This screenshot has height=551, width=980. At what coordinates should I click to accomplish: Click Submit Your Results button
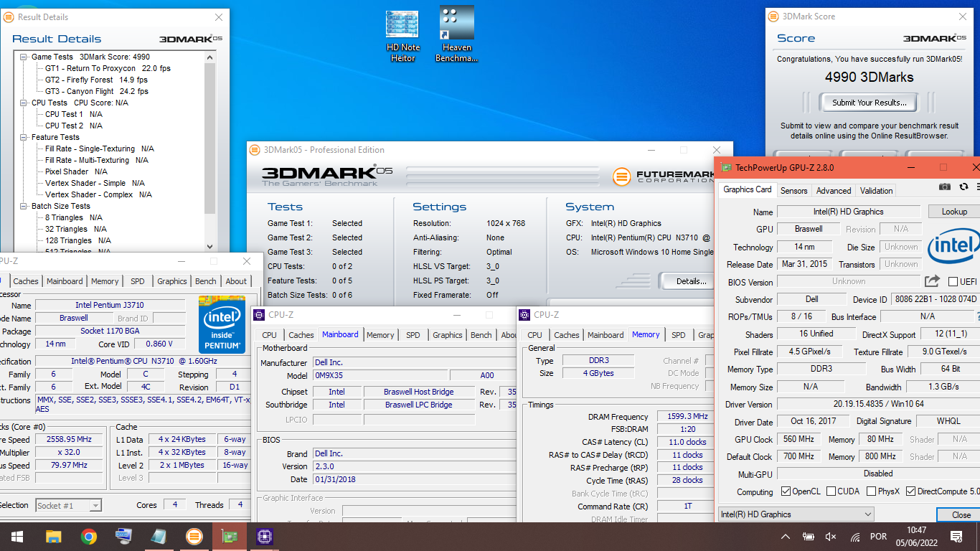click(x=869, y=103)
